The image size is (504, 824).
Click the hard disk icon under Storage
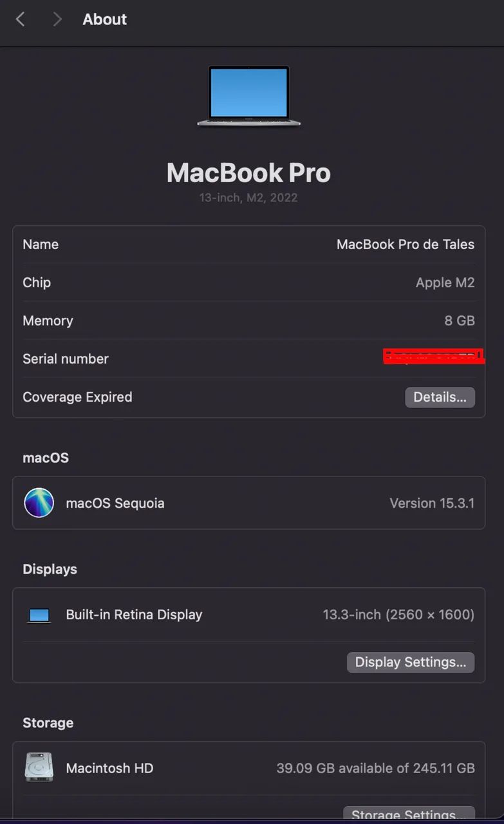pos(38,768)
